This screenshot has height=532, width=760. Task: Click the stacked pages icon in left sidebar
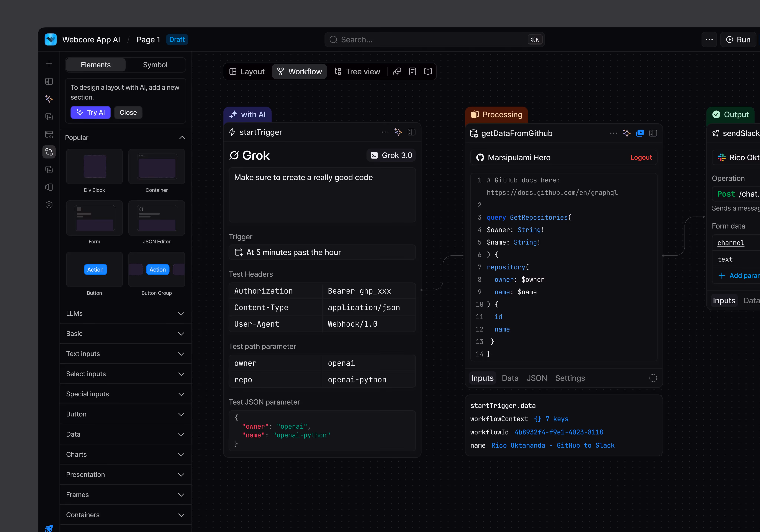click(x=49, y=187)
